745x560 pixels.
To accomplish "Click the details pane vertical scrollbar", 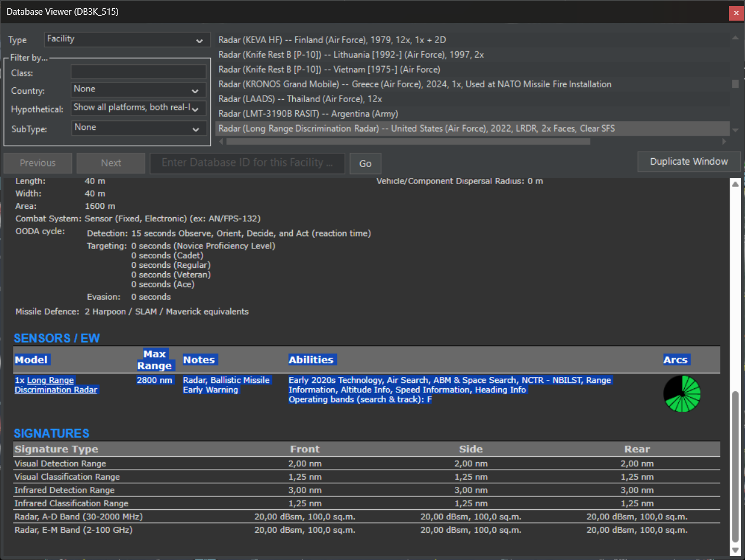I will [735, 466].
